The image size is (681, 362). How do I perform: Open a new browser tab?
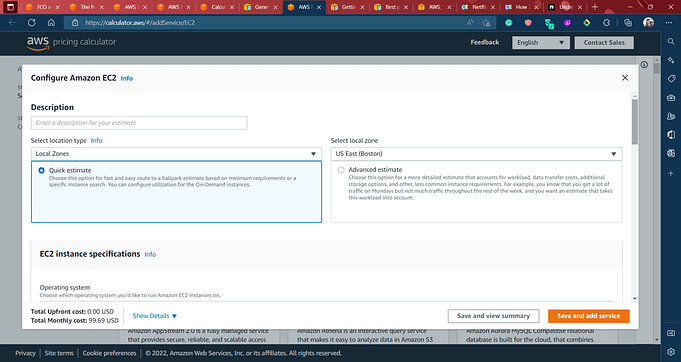(595, 7)
